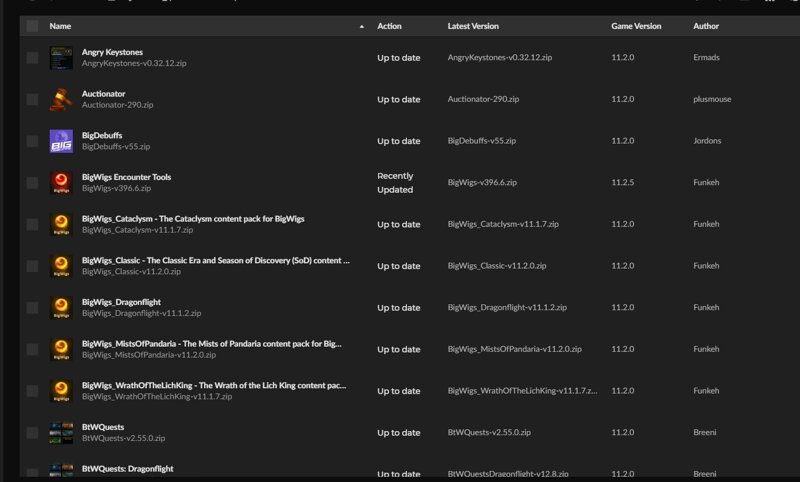Check the Auctionator row checkbox
This screenshot has height=482, width=800.
point(32,99)
